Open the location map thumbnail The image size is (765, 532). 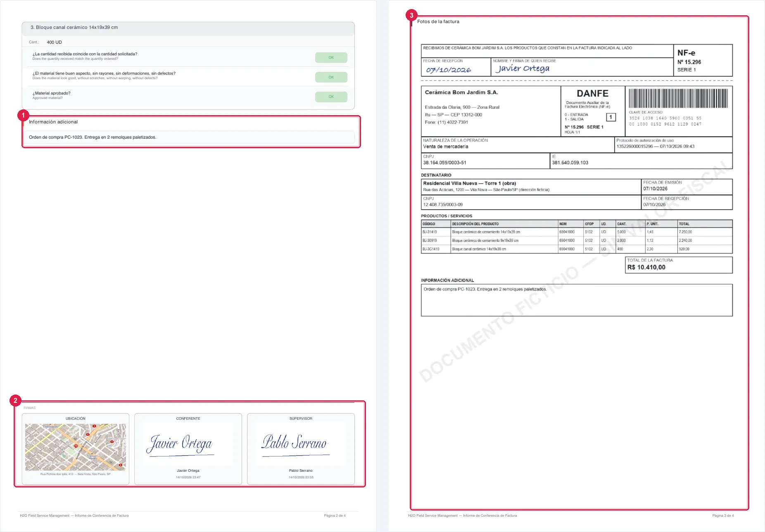point(76,447)
